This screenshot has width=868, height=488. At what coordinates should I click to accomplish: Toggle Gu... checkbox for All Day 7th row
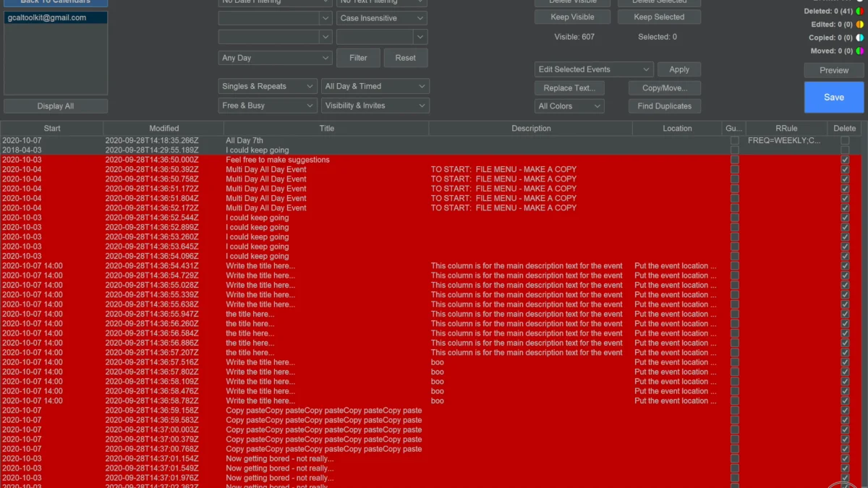pyautogui.click(x=735, y=140)
